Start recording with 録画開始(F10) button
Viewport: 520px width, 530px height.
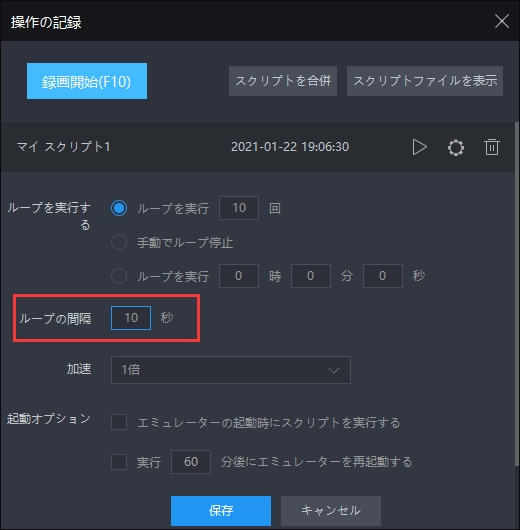pyautogui.click(x=87, y=81)
